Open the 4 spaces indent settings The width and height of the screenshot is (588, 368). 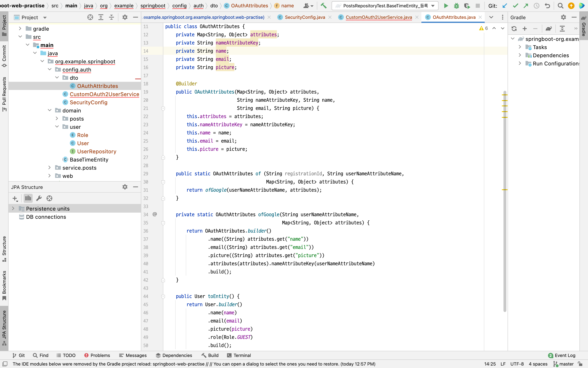click(x=538, y=364)
